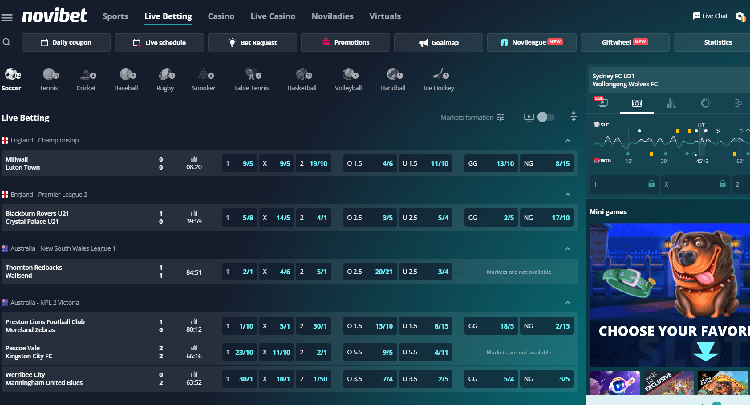Toggle the live streaming filter switch
The width and height of the screenshot is (750, 405).
[545, 117]
